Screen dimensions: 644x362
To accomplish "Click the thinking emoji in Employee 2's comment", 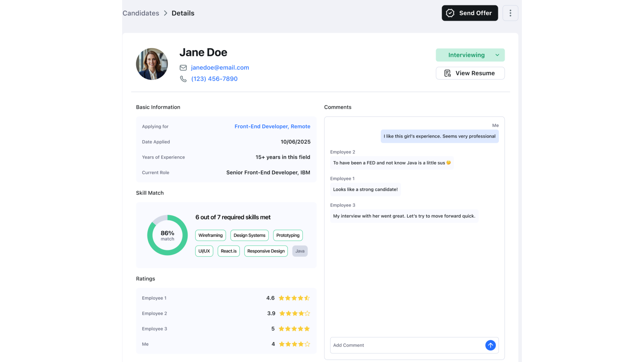I will (x=448, y=162).
